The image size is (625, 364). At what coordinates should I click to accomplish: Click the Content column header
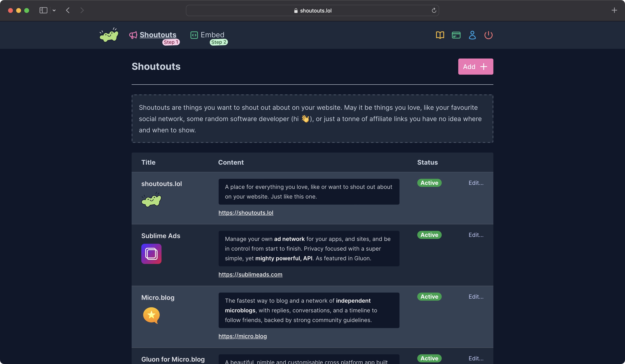(x=231, y=162)
